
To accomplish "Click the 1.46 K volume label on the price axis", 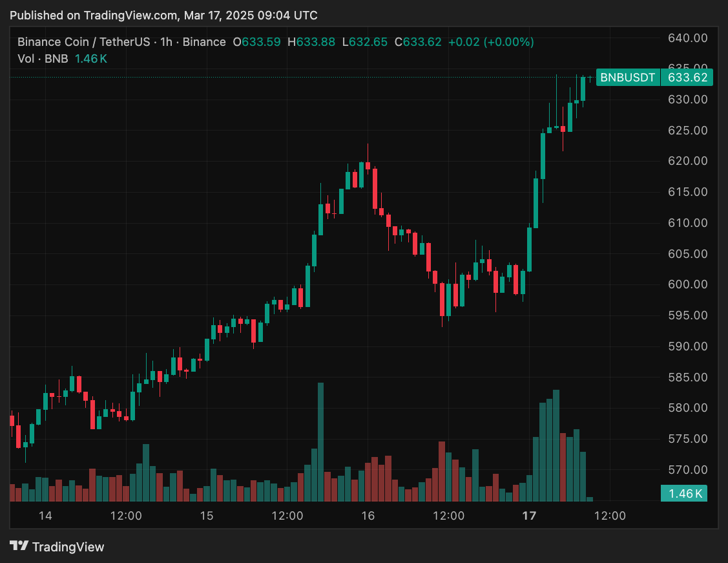I will pos(684,493).
